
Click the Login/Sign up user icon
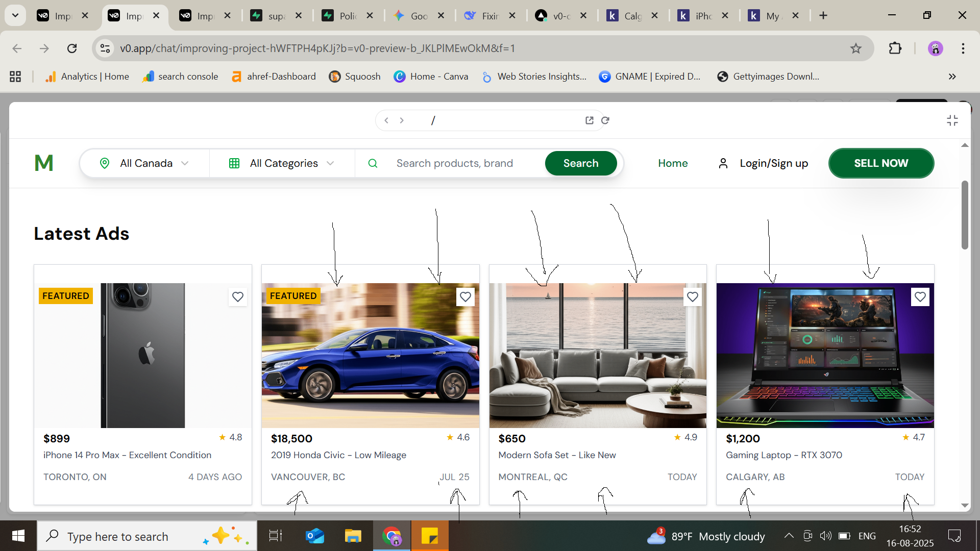point(723,163)
